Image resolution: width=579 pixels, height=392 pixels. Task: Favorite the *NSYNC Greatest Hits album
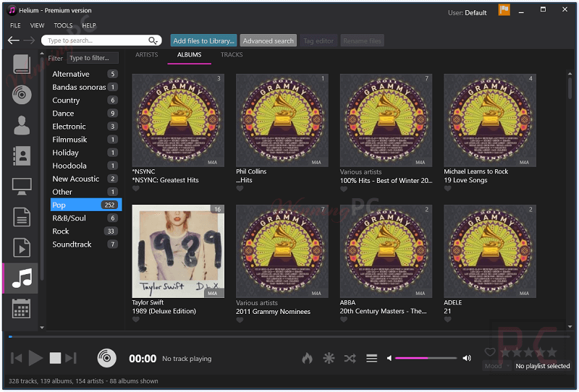(x=136, y=189)
